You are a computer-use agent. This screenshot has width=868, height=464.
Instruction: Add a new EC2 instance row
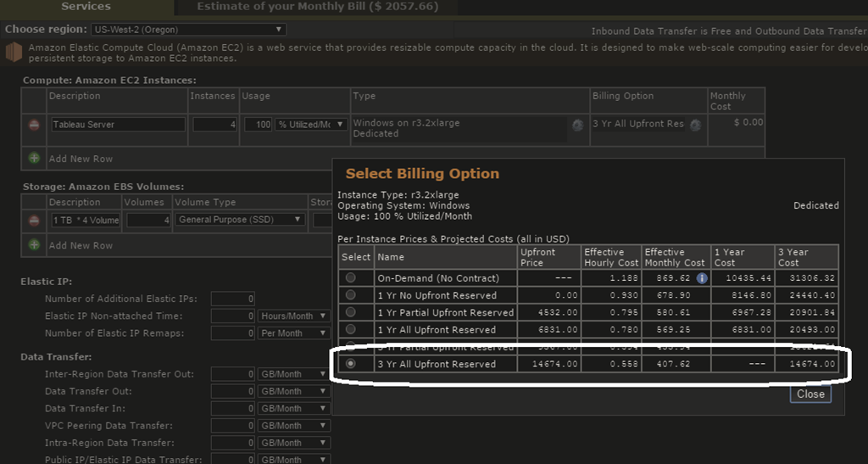pos(34,159)
